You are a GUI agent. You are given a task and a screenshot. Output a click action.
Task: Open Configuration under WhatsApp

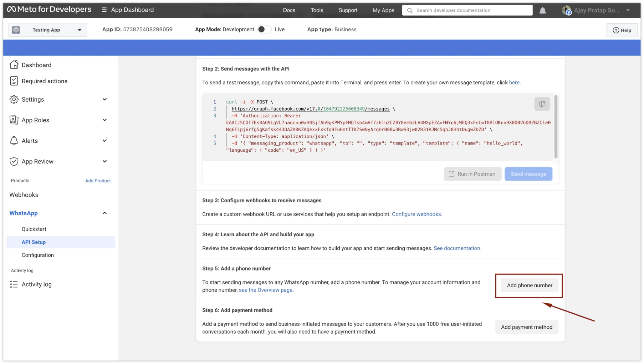[x=38, y=255]
